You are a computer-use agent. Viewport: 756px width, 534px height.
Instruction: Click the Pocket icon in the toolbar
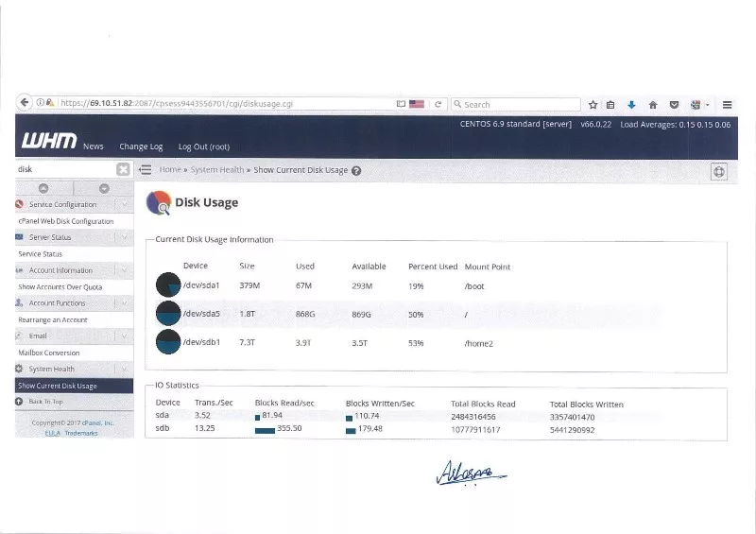[674, 105]
